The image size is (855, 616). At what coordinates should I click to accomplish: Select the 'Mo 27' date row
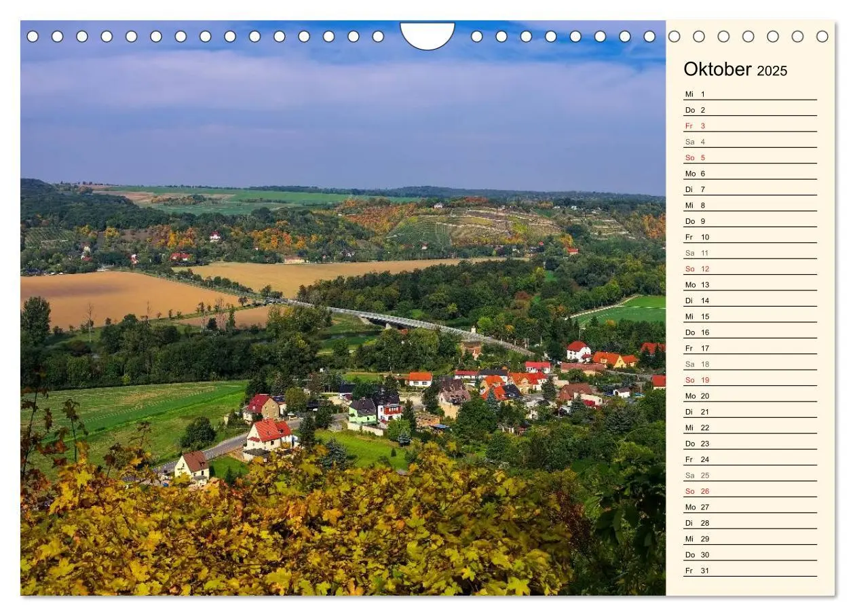pos(750,506)
